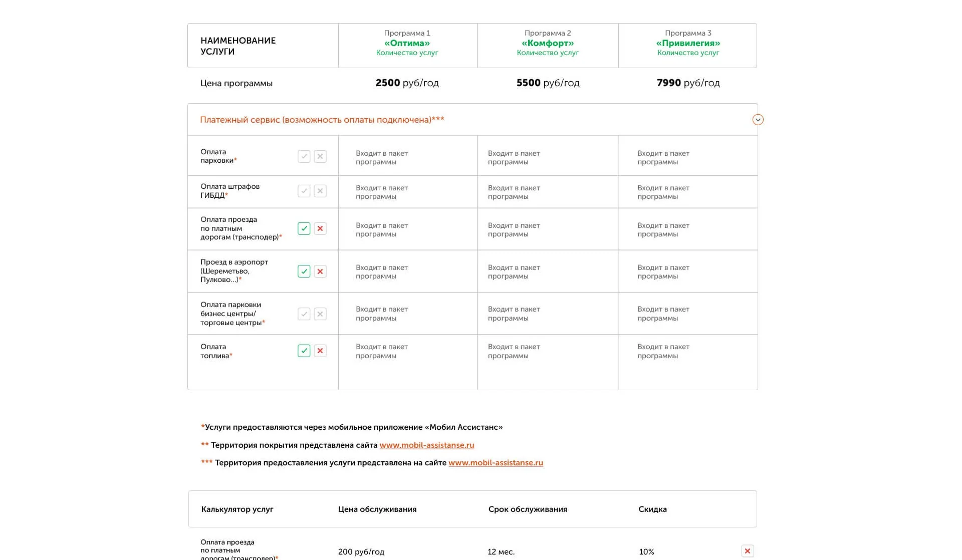This screenshot has height=560, width=962.
Task: Click red X for toll roads transponder
Action: pos(320,228)
